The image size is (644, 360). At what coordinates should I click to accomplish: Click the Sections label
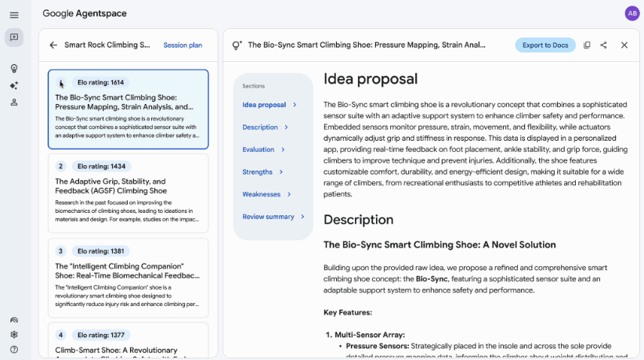[253, 86]
